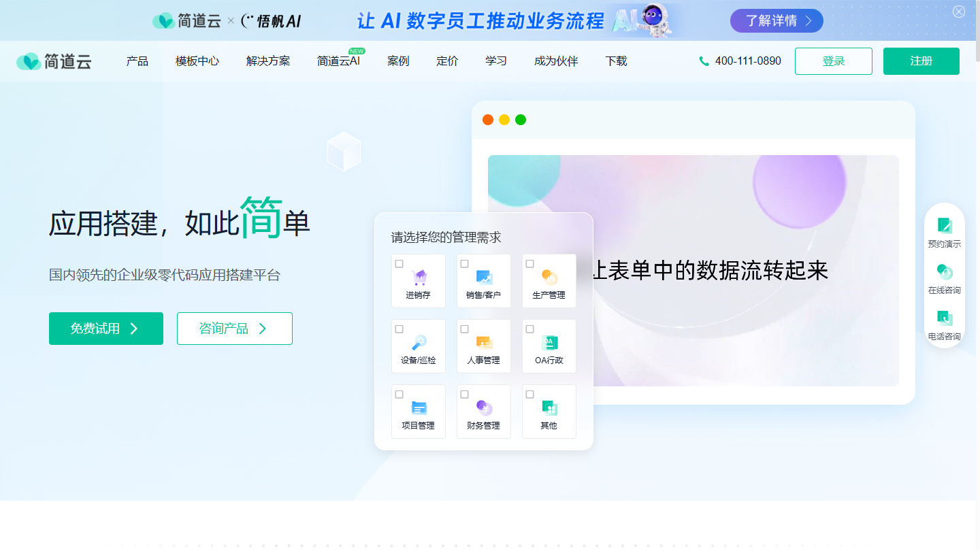The image size is (980, 551).
Task: Click the 销售/客户 chart icon
Action: tap(484, 278)
